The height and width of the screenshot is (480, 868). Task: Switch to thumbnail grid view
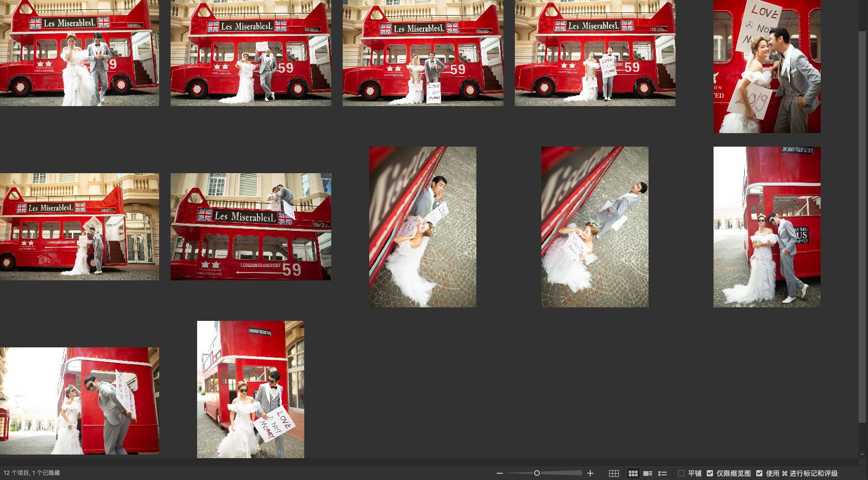tap(633, 473)
